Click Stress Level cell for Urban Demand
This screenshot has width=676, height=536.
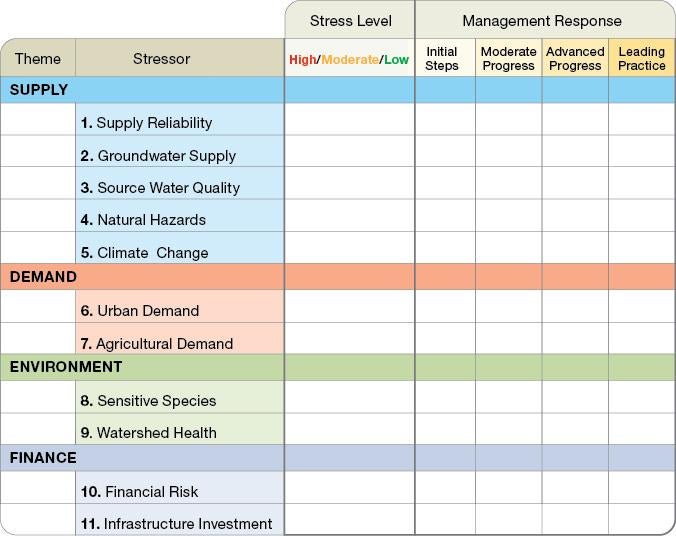pos(349,310)
